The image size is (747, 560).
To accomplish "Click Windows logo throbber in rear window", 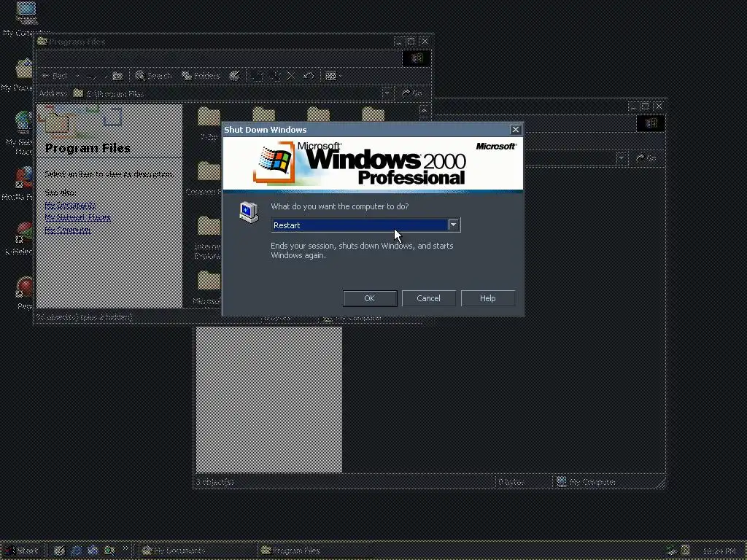I will click(x=650, y=123).
